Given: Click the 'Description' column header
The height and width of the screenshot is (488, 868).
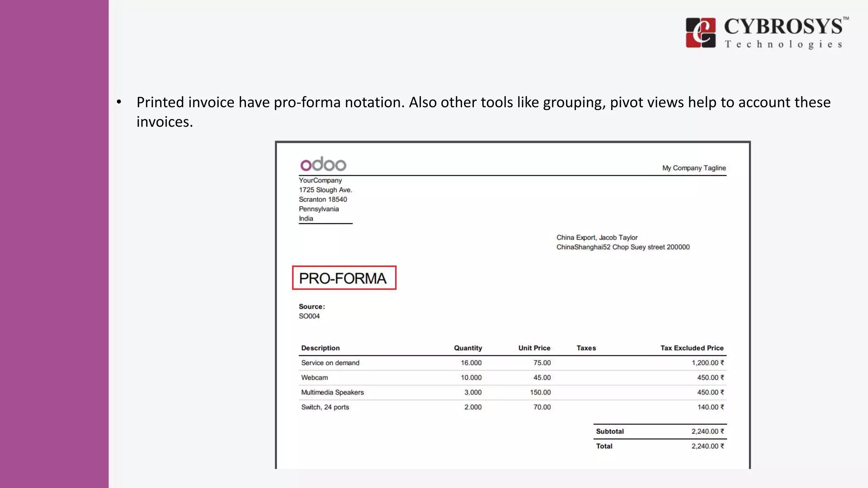Looking at the screenshot, I should point(320,348).
